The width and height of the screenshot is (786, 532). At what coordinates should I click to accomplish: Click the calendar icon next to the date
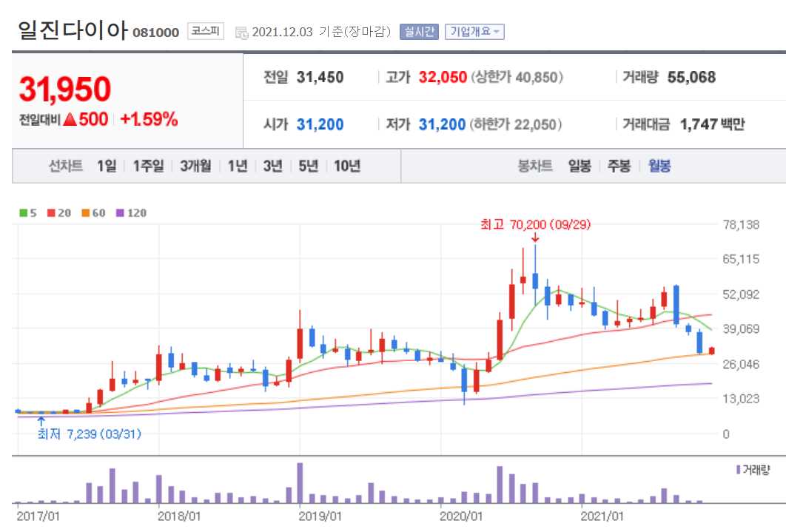click(x=241, y=33)
